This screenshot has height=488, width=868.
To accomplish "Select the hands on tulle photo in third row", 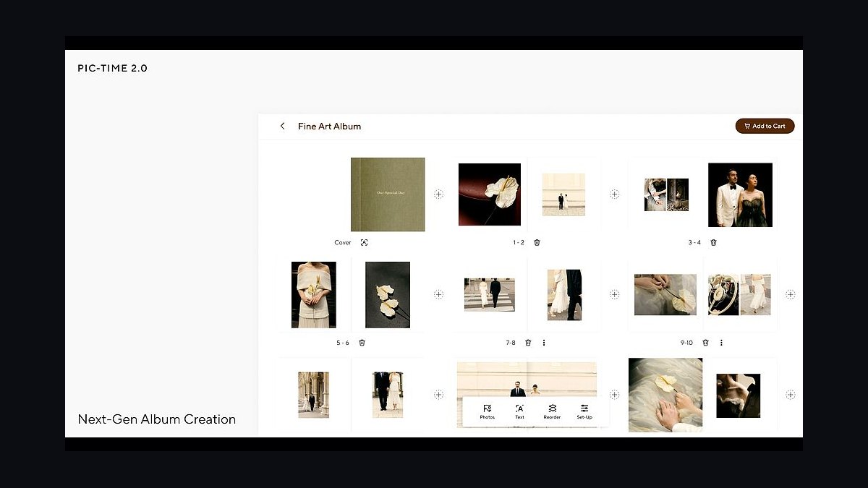I will coord(665,395).
